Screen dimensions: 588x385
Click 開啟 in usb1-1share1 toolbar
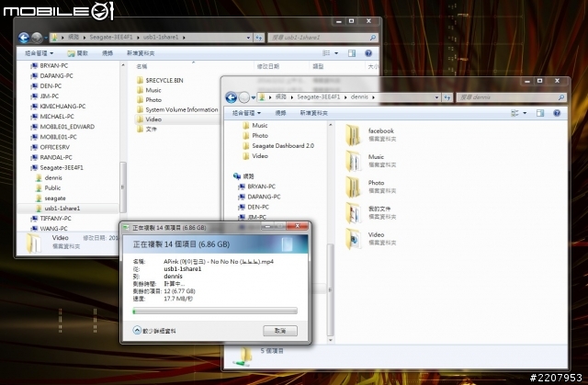[77, 53]
